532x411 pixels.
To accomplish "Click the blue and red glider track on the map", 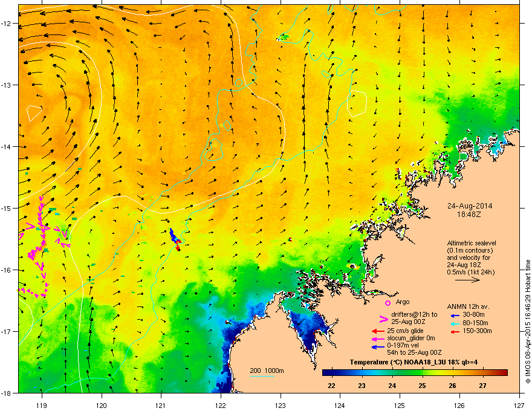I will click(x=175, y=239).
